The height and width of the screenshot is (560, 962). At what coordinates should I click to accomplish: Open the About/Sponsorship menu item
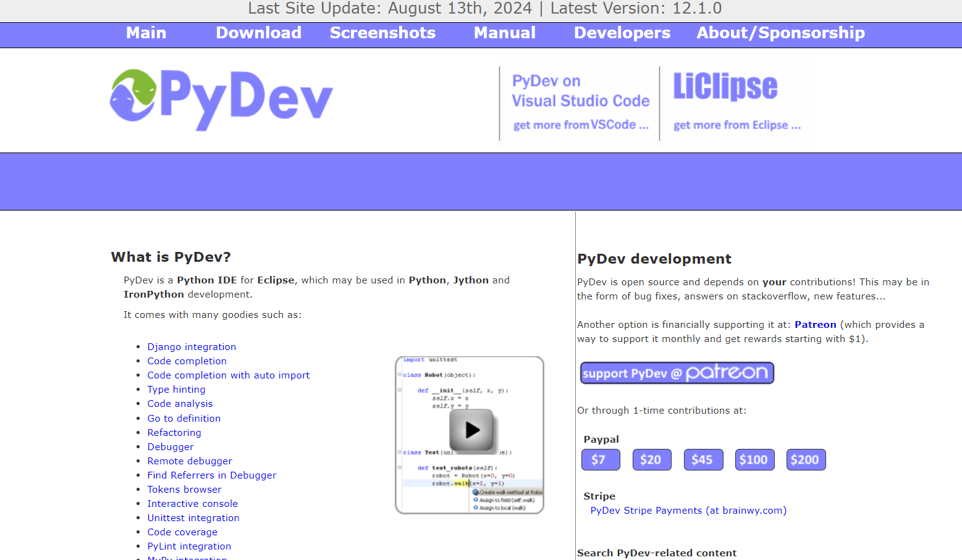tap(781, 33)
